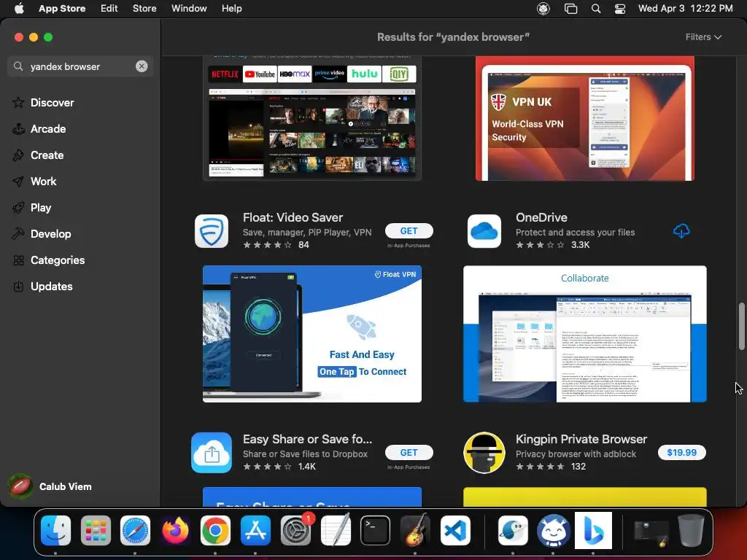Open the Window menu

tap(189, 9)
